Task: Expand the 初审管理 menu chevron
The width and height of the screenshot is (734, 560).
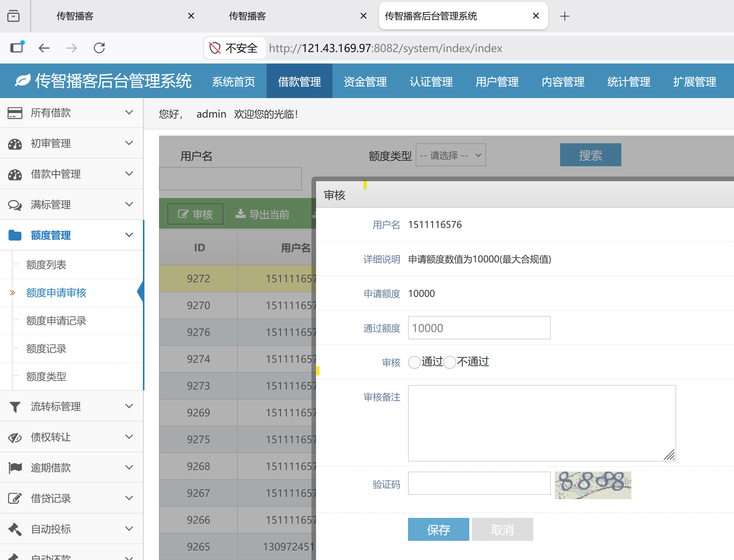Action: pyautogui.click(x=129, y=143)
